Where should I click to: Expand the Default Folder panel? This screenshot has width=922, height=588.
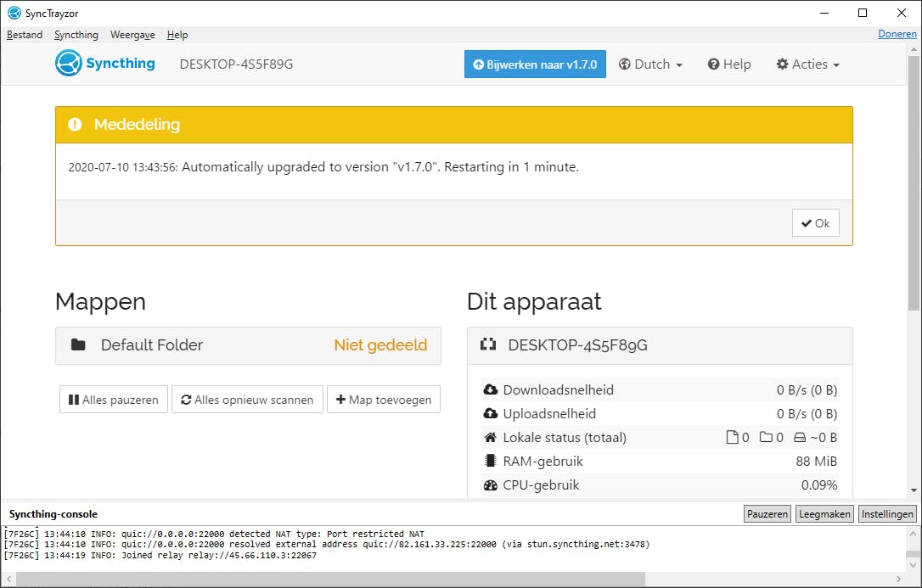click(248, 345)
